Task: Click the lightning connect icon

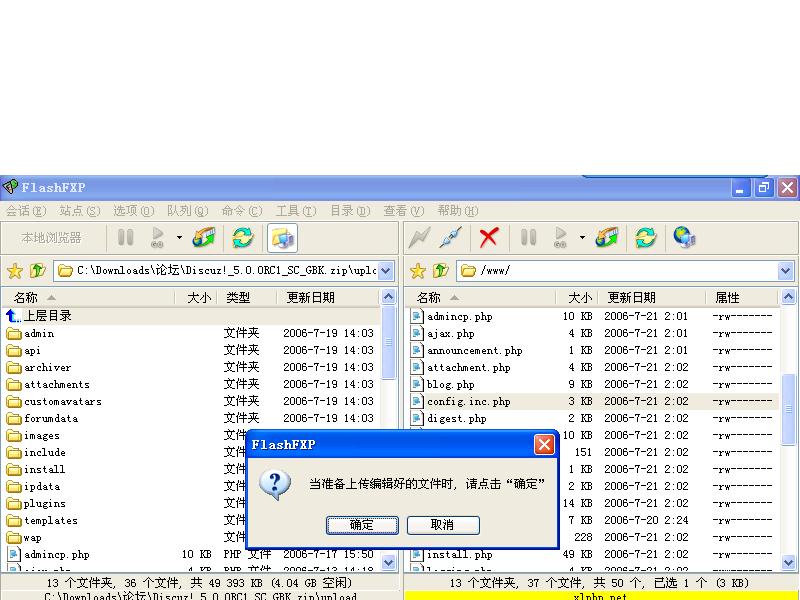Action: (x=419, y=238)
